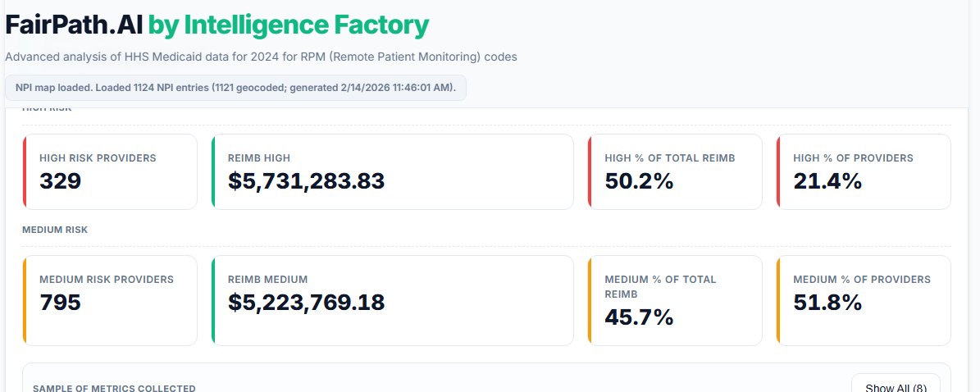980x392 pixels.
Task: Click the Sample of Metrics Collected header
Action: [x=114, y=387]
